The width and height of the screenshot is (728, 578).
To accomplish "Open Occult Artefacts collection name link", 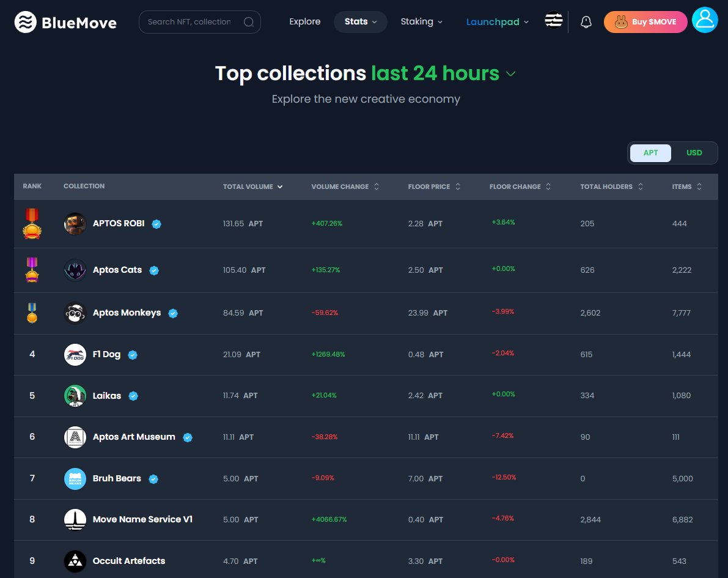I will 128,561.
